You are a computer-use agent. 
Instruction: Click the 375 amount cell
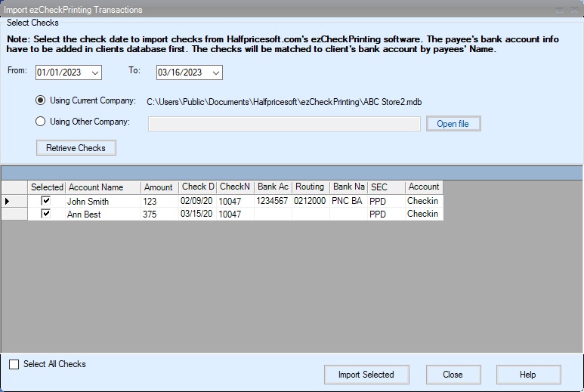click(159, 215)
